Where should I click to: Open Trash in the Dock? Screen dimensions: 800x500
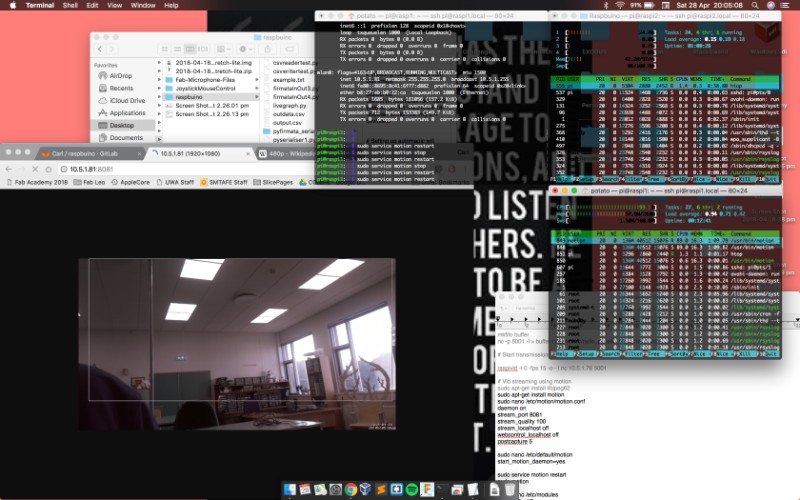[510, 490]
